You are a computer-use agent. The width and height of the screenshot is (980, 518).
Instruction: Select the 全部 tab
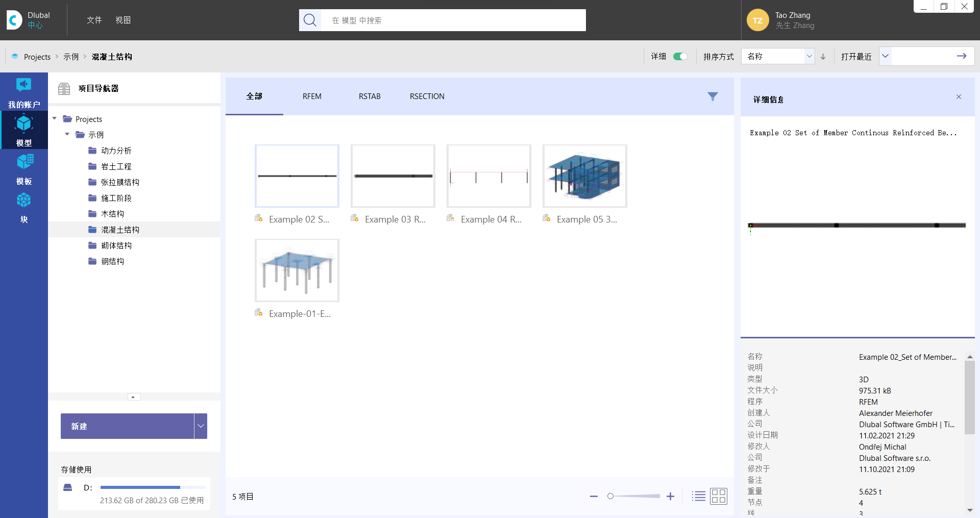tap(254, 96)
